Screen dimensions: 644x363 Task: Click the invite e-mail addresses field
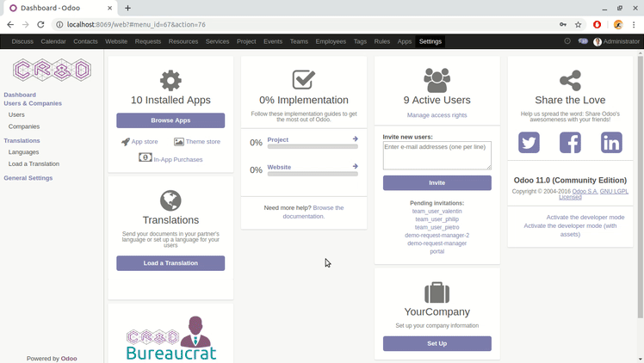pyautogui.click(x=437, y=156)
